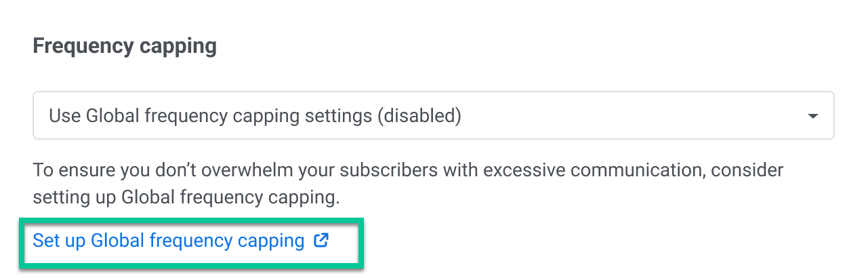Click the external link icon beside Set up link
Viewport: 868px width, 278px height.
(321, 241)
